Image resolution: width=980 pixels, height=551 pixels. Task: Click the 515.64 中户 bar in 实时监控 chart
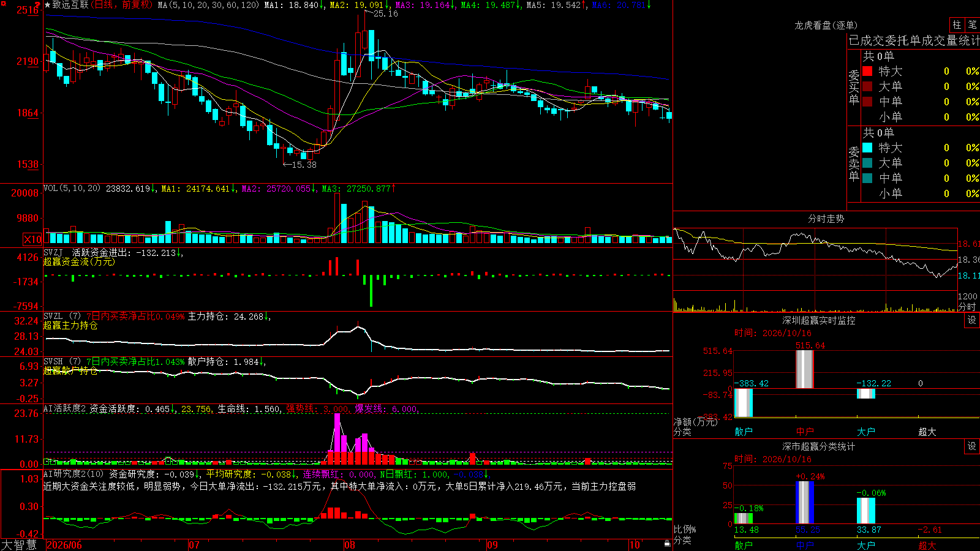click(x=804, y=369)
